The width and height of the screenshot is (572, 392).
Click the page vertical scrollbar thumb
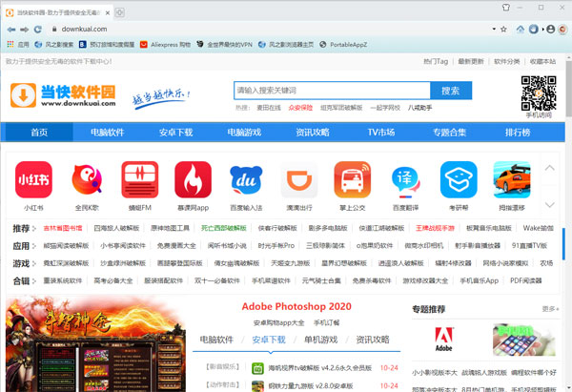(569, 88)
